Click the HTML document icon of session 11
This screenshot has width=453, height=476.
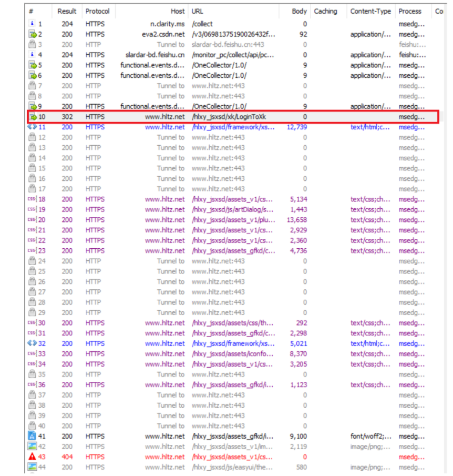pos(32,127)
